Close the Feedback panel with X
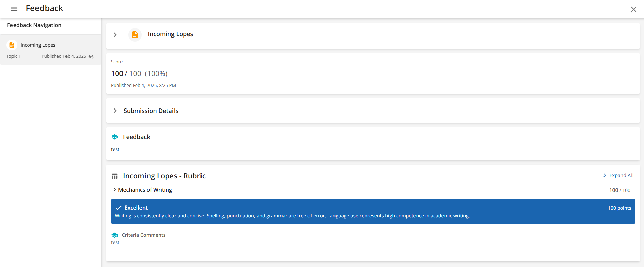 (x=633, y=9)
